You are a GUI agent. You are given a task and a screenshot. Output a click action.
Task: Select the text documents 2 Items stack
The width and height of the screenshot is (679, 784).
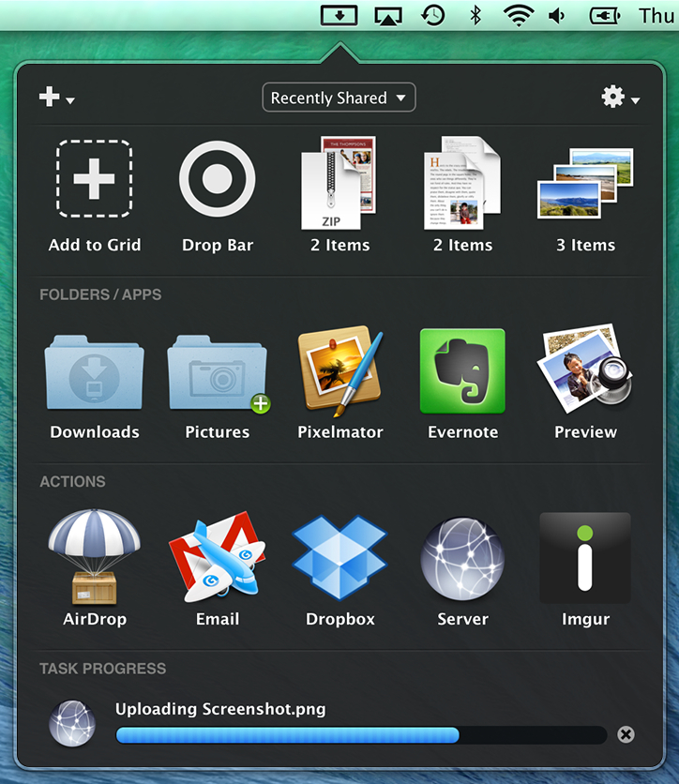462,183
